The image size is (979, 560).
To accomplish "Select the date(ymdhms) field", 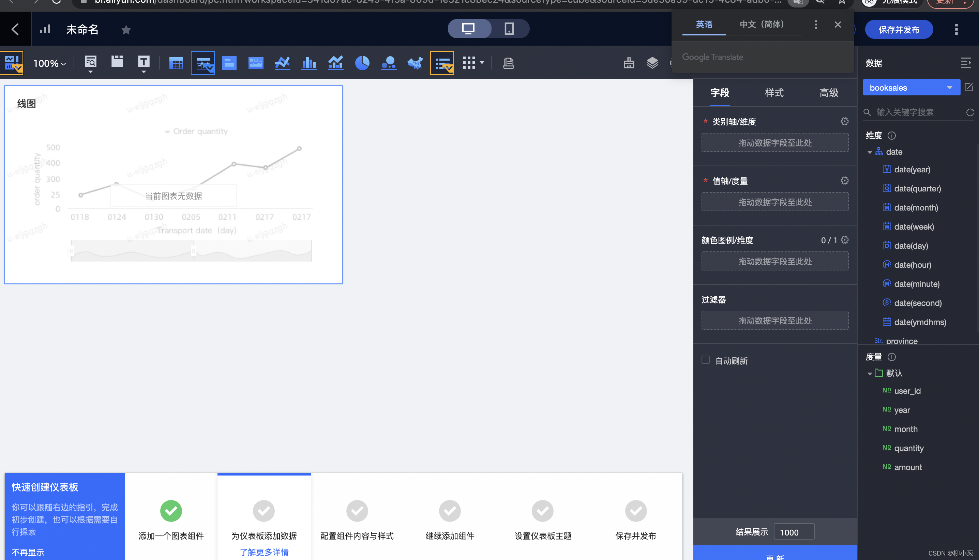I will (920, 322).
